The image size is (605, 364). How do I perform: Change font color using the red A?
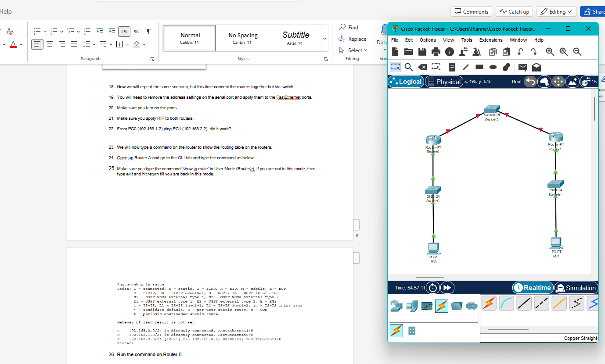pyautogui.click(x=13, y=44)
